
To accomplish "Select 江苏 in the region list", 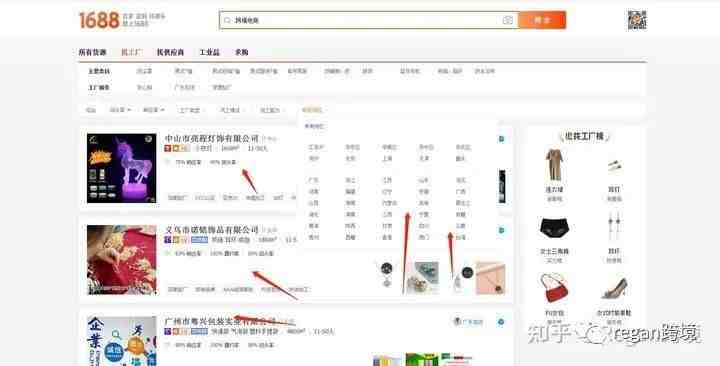I will [x=387, y=180].
